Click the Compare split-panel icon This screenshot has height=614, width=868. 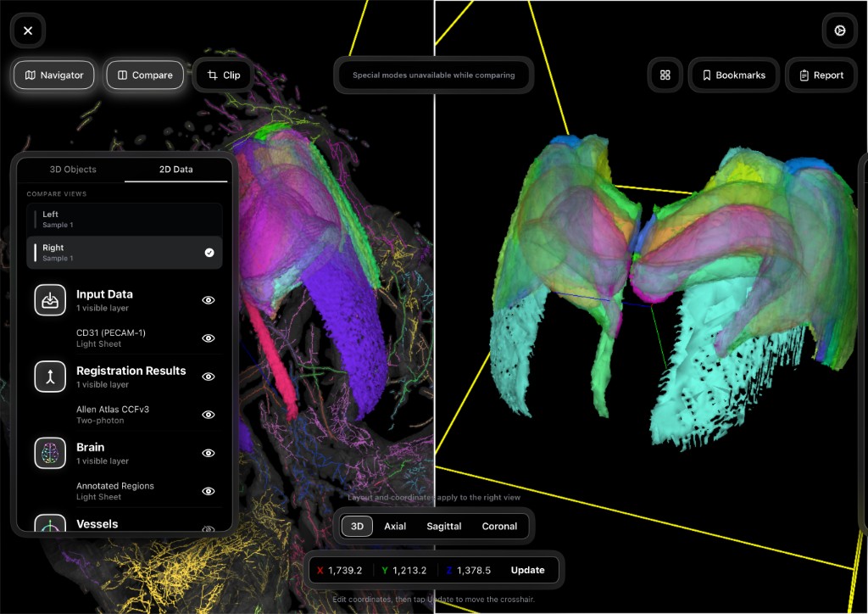122,75
